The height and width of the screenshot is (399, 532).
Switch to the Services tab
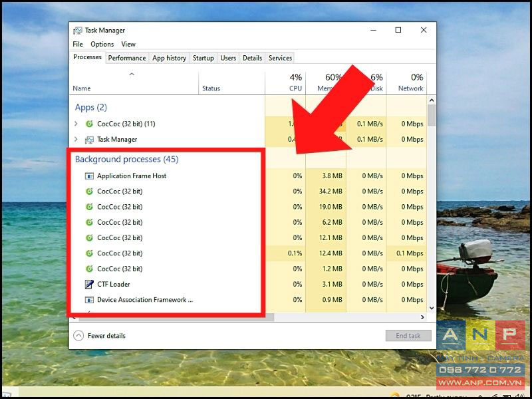click(x=280, y=58)
